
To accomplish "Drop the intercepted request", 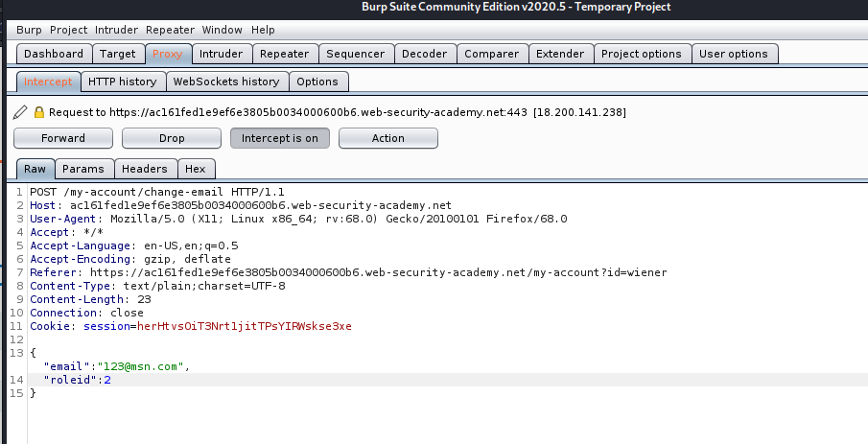I will (x=172, y=138).
